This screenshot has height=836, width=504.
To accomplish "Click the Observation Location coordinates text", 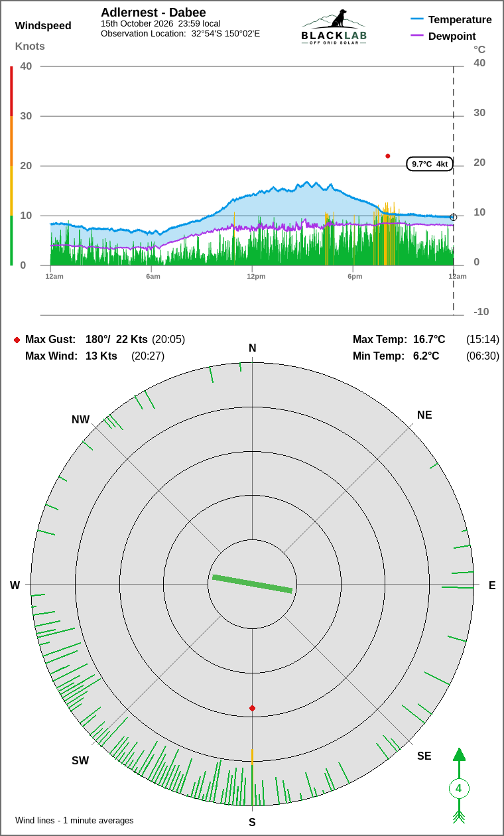I will [180, 33].
